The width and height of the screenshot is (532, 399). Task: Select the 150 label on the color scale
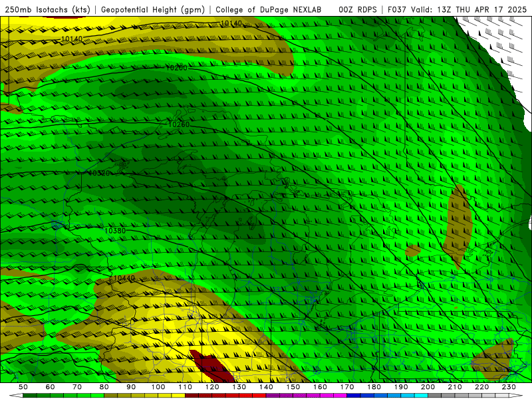click(293, 387)
